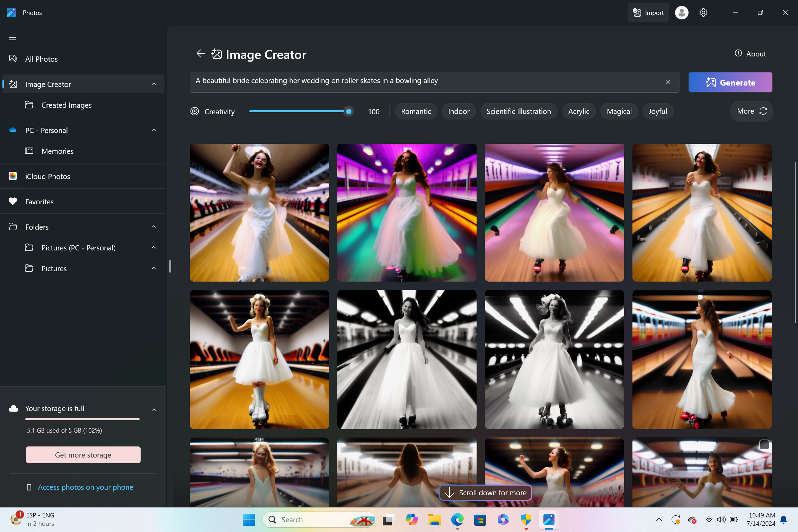Select checkbox on bottom-right bride thumbnail

click(x=764, y=445)
